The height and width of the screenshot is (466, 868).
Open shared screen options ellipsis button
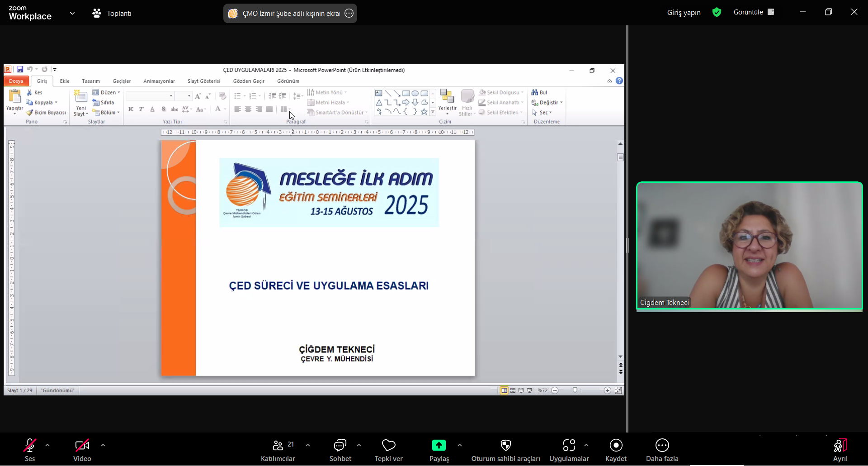coord(349,14)
